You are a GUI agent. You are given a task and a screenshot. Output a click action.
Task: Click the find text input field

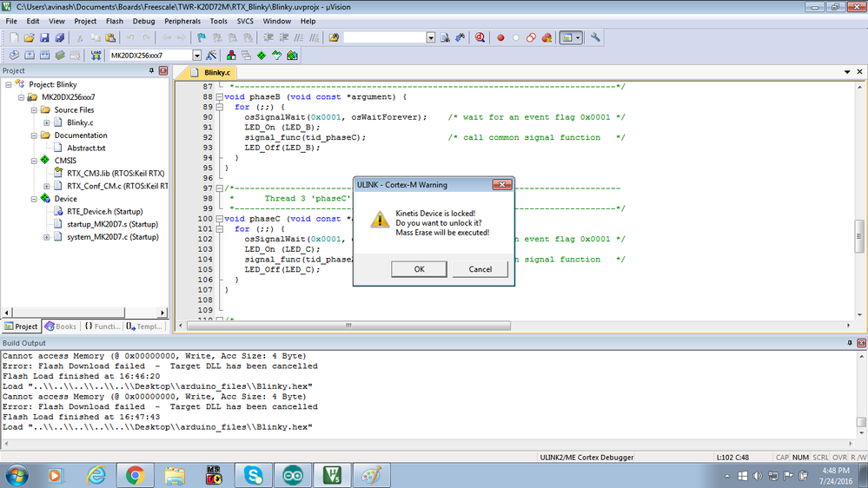384,37
